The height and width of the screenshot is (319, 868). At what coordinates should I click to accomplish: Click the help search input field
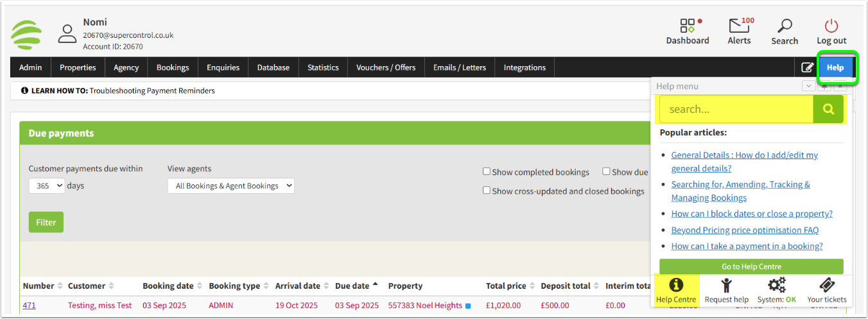pos(736,109)
